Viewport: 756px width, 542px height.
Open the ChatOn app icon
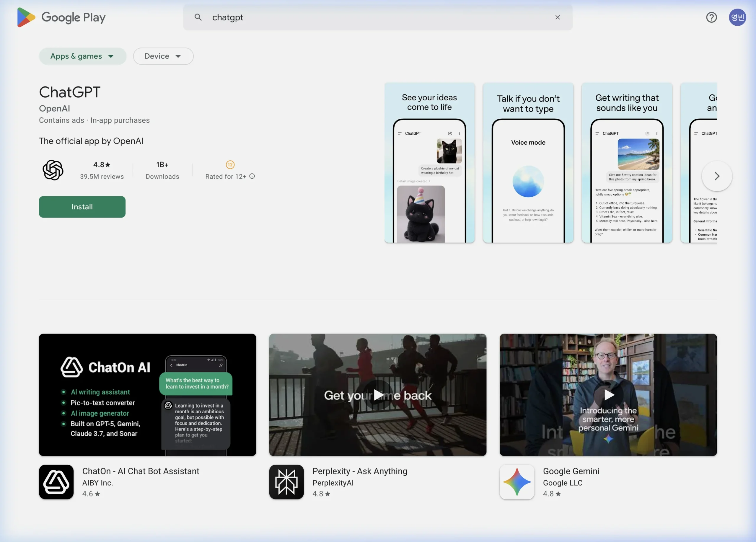coord(56,482)
